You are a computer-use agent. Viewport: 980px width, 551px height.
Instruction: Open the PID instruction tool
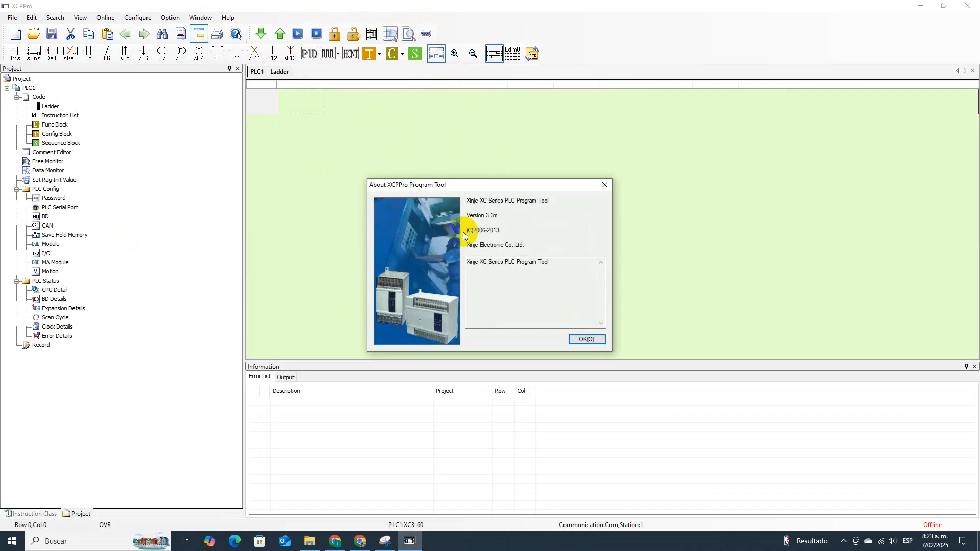(309, 54)
